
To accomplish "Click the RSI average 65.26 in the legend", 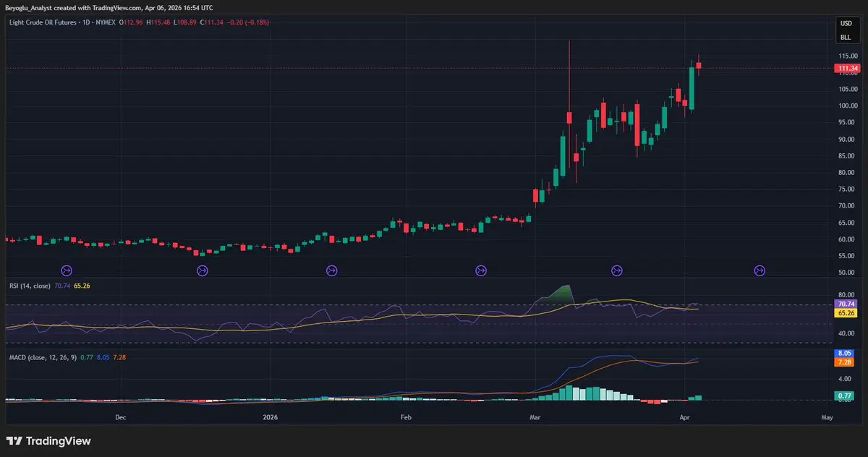I will click(81, 286).
